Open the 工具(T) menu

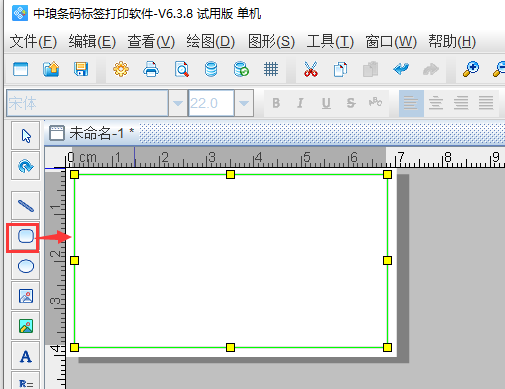coord(330,42)
